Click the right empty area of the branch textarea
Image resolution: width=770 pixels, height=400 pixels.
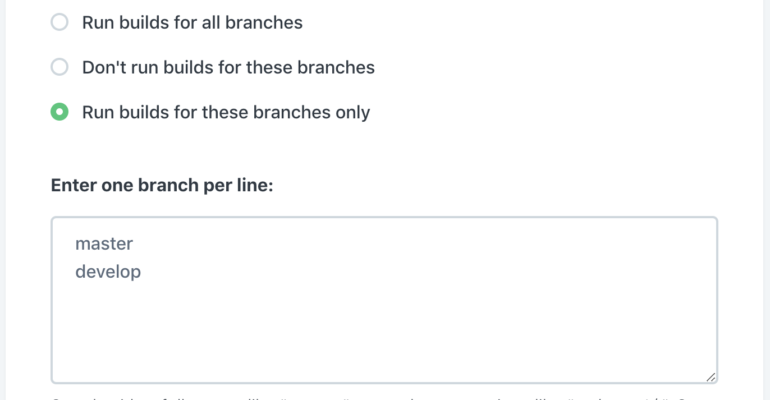540,299
